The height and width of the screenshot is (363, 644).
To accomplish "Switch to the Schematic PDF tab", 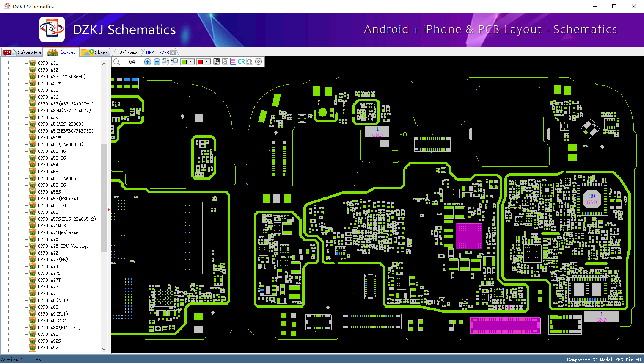I will click(22, 53).
